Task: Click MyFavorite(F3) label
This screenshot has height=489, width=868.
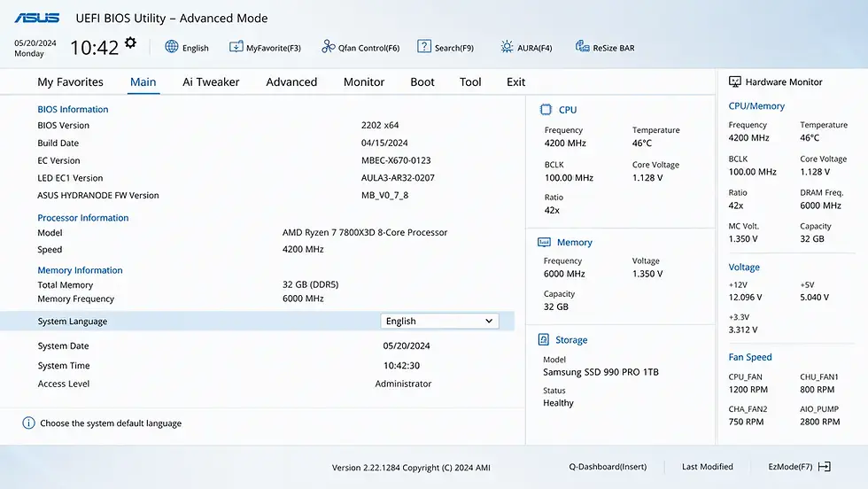Action: [x=274, y=48]
